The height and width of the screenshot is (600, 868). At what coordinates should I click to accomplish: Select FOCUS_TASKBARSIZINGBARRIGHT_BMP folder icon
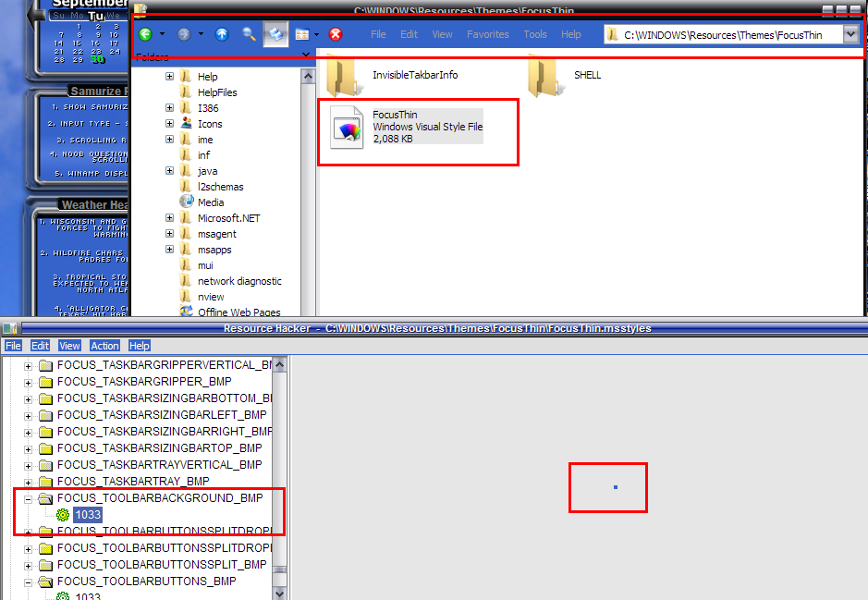coord(46,432)
